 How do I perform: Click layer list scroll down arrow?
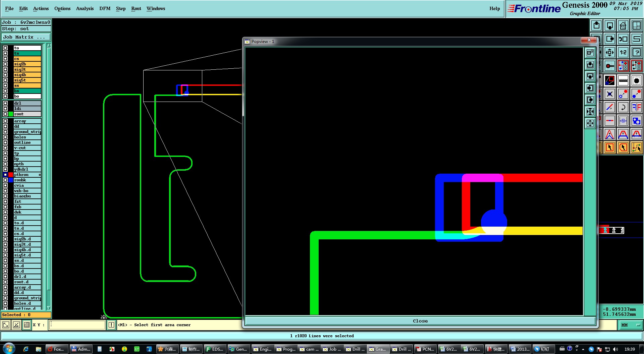(x=49, y=308)
